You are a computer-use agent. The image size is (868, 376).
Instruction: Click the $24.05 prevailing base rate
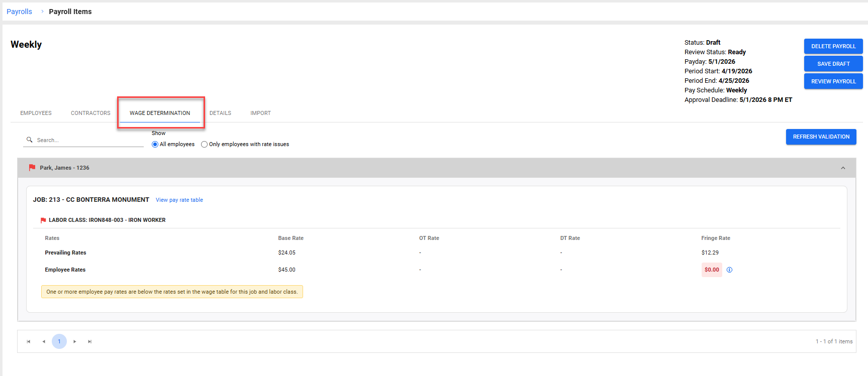point(286,253)
